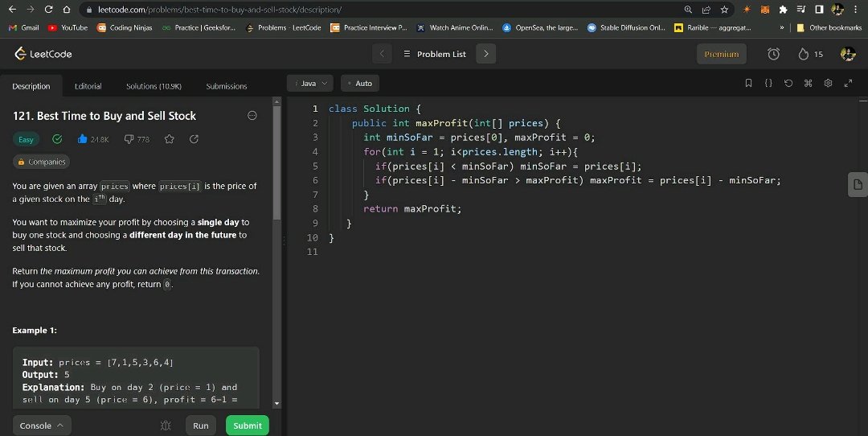Open browser extensions puzzle icon
The height and width of the screenshot is (436, 868).
783,10
